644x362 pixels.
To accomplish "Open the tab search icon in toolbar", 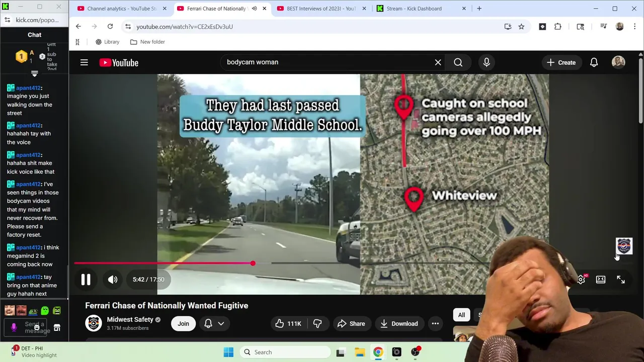I will [x=580, y=27].
